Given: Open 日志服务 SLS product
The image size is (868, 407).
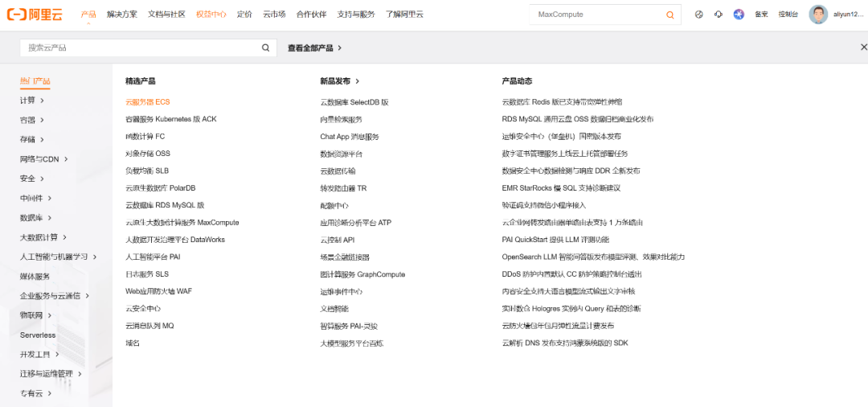Looking at the screenshot, I should (x=147, y=274).
